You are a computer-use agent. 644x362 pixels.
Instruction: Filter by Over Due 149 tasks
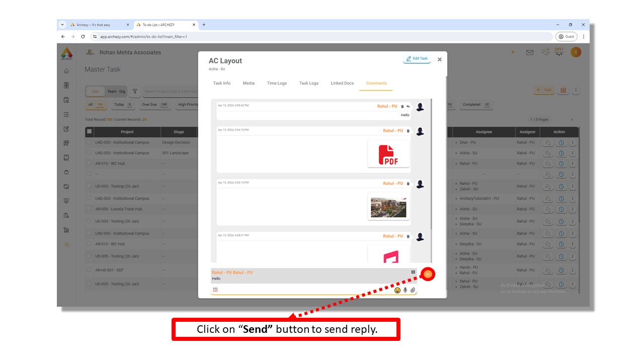(x=154, y=105)
